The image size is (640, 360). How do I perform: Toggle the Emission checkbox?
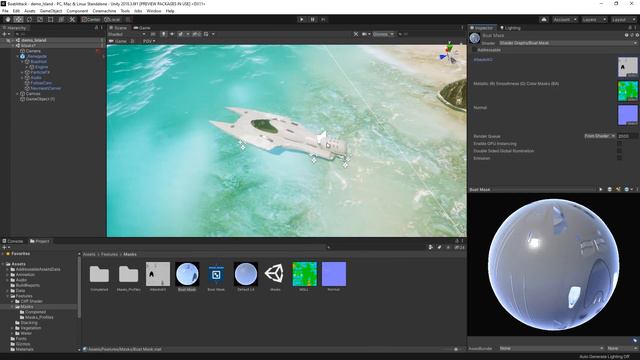pyautogui.click(x=619, y=158)
